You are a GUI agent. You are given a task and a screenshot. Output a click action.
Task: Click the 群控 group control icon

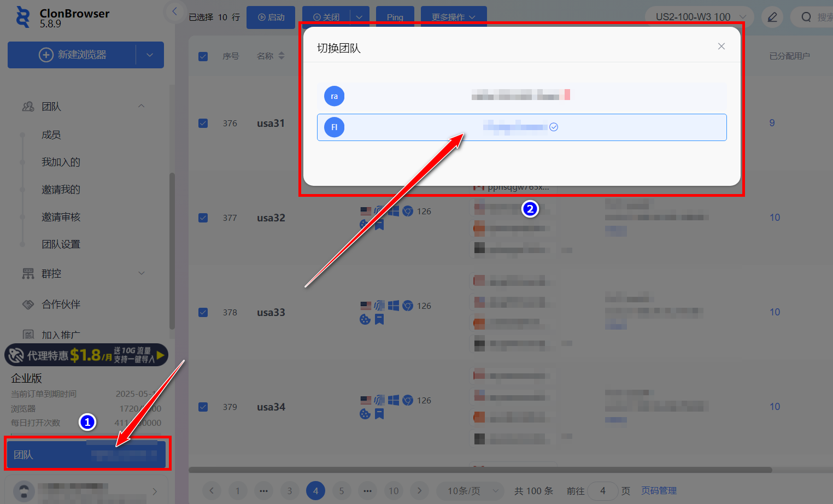click(x=28, y=273)
